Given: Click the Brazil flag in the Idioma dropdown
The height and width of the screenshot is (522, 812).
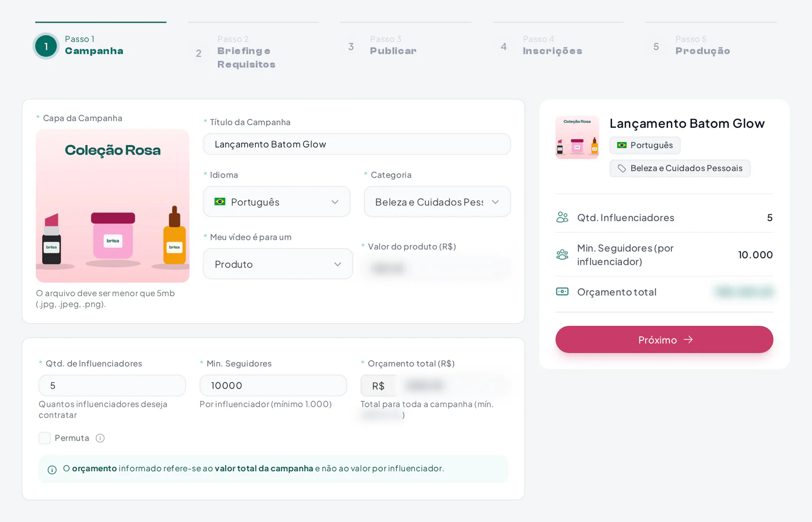Looking at the screenshot, I should [x=220, y=202].
